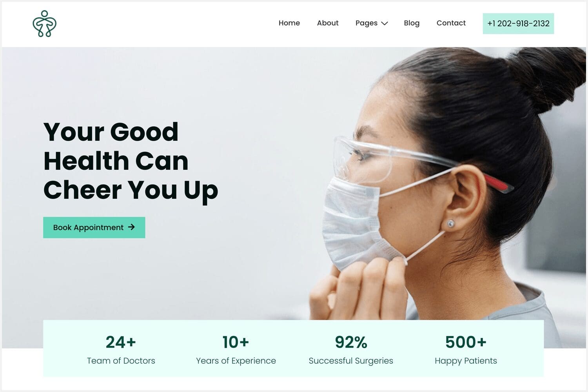
Task: Go to the About page
Action: coord(328,23)
